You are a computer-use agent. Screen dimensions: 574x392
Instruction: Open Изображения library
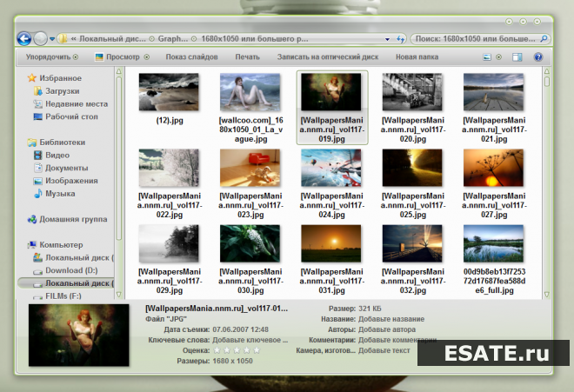[x=71, y=181]
